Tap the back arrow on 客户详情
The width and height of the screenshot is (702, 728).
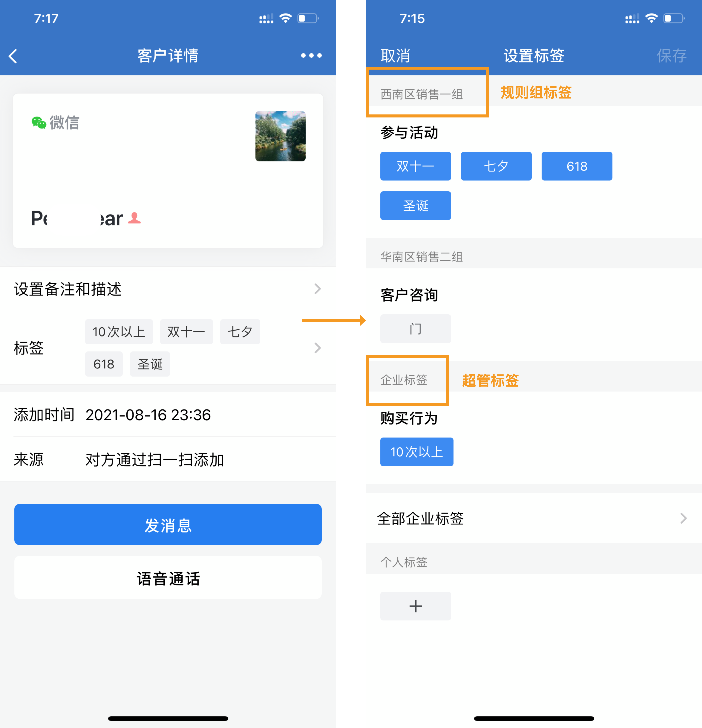pyautogui.click(x=13, y=56)
